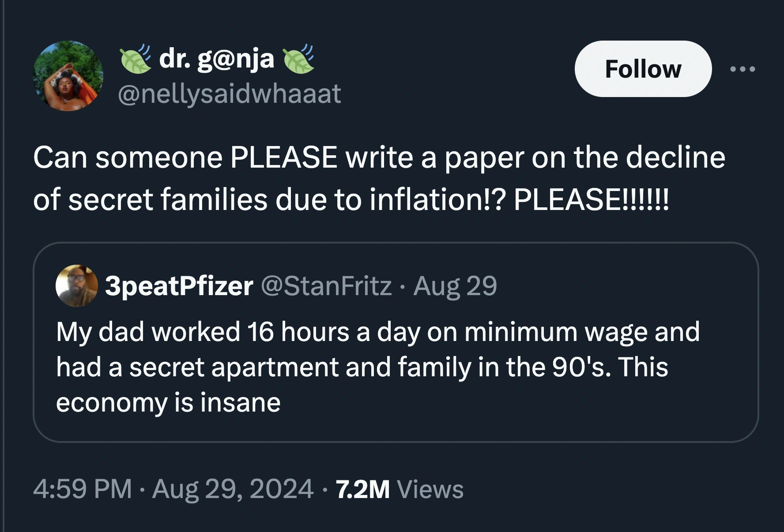Go to the @StanFritz handle
This screenshot has width=784, height=532.
coord(326,286)
